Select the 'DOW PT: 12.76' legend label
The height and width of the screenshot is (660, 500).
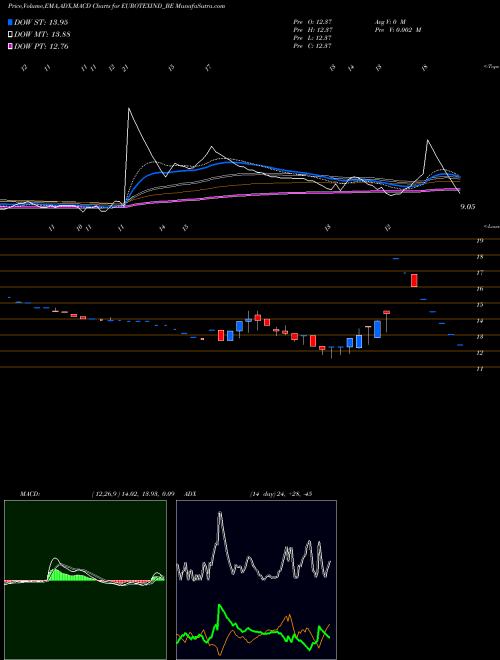click(x=41, y=47)
